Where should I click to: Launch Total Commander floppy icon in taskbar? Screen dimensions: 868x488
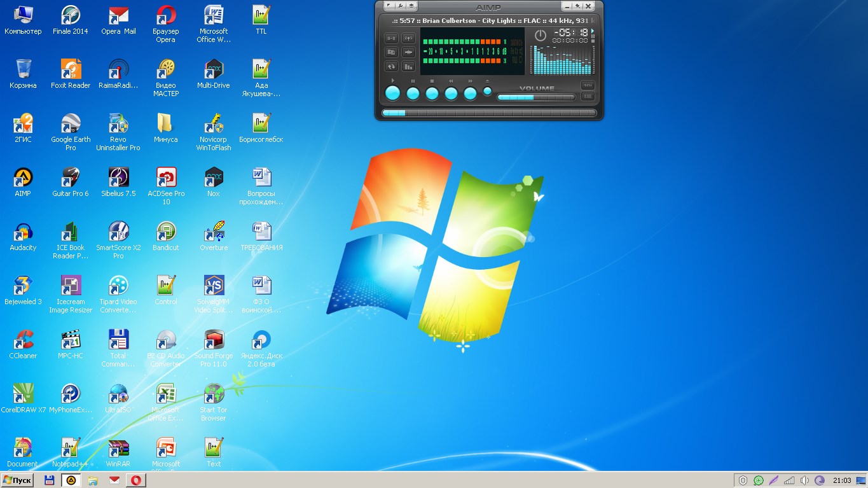pos(50,480)
